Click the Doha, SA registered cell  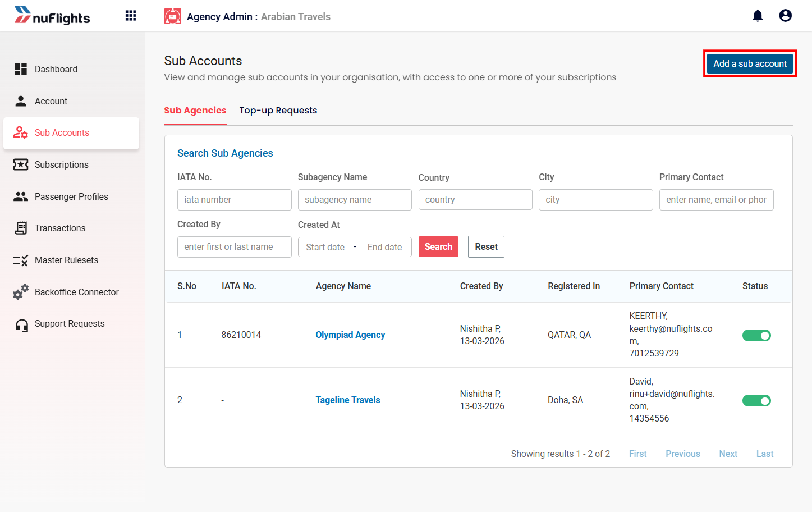[565, 400]
